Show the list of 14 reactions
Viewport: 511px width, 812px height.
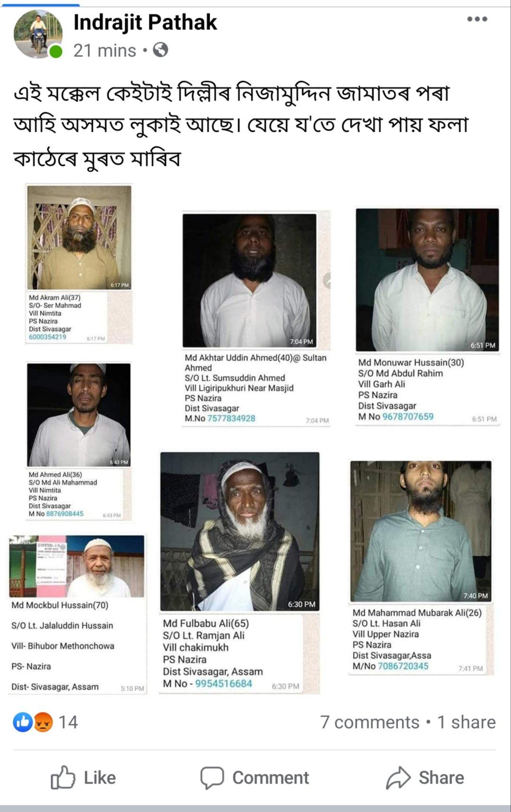click(x=68, y=722)
